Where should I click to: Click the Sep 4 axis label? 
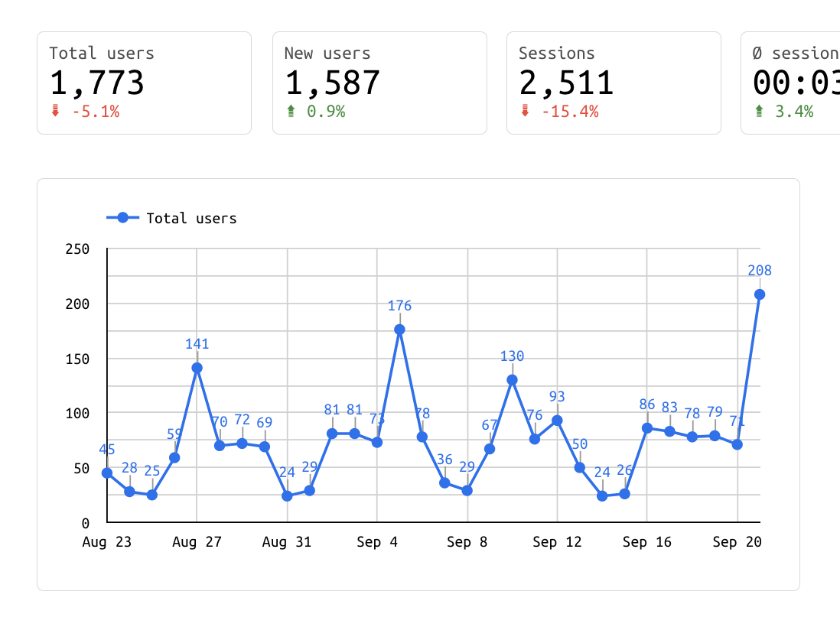[x=378, y=542]
